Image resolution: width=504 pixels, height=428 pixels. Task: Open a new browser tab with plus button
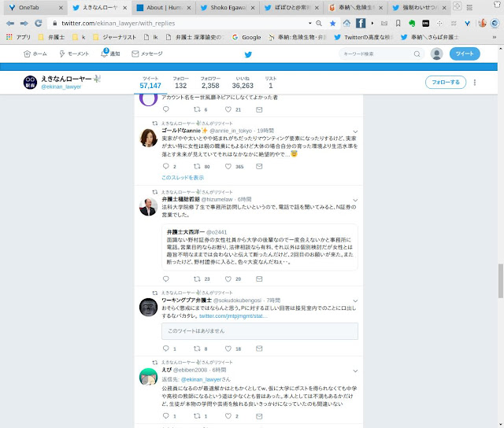tap(457, 6)
